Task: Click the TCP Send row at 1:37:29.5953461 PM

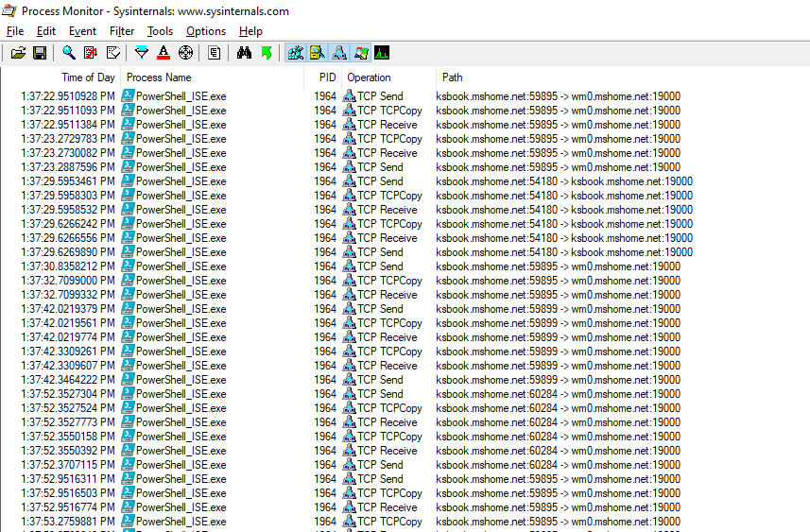Action: coord(405,181)
